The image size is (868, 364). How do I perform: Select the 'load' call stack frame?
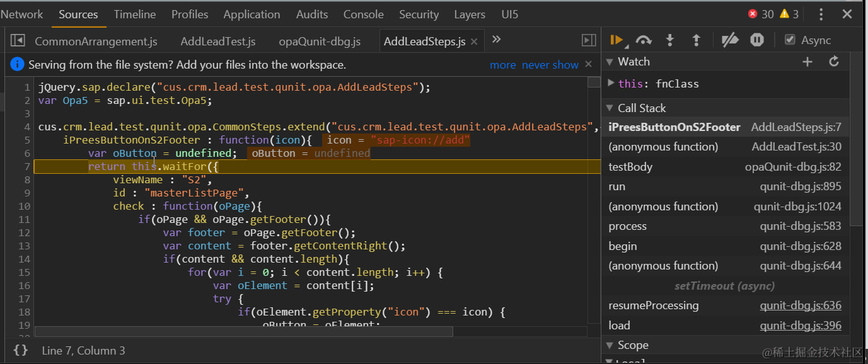coord(725,326)
